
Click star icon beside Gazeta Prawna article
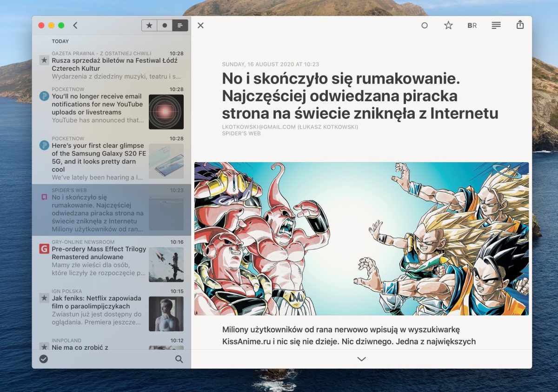coord(44,60)
